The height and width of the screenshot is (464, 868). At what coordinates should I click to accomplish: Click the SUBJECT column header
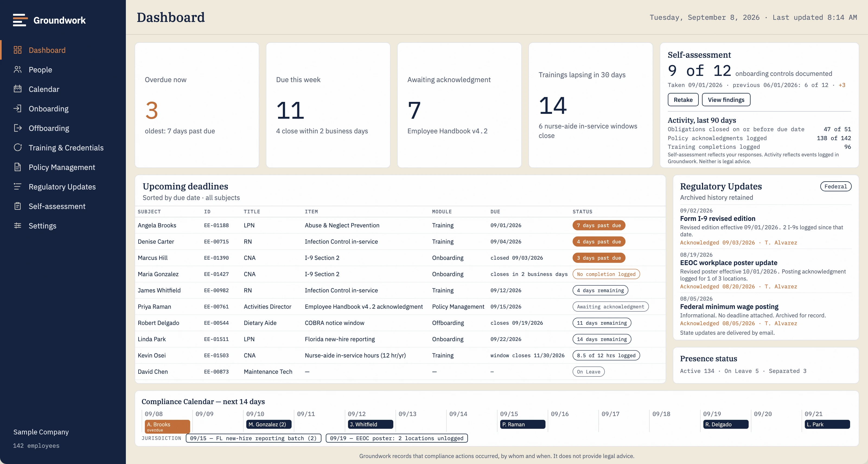pos(149,212)
